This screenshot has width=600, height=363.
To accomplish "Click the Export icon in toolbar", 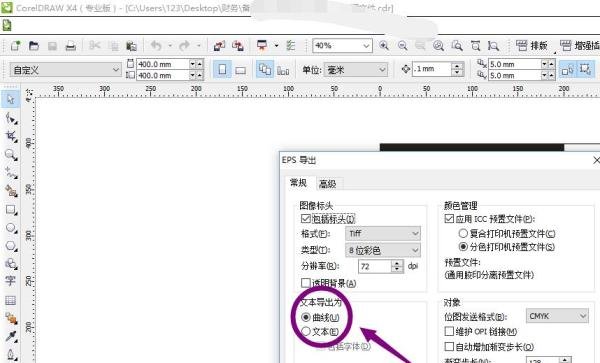I will [238, 46].
